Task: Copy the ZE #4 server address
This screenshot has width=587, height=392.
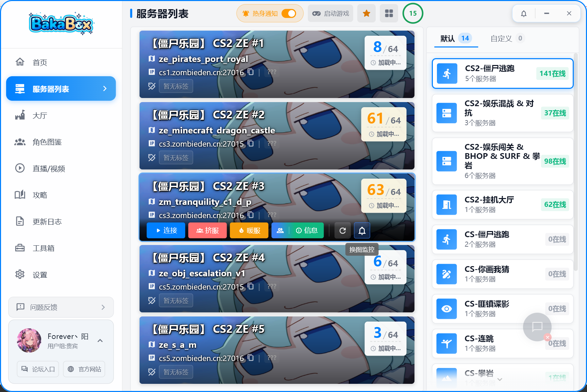Action: [250, 286]
